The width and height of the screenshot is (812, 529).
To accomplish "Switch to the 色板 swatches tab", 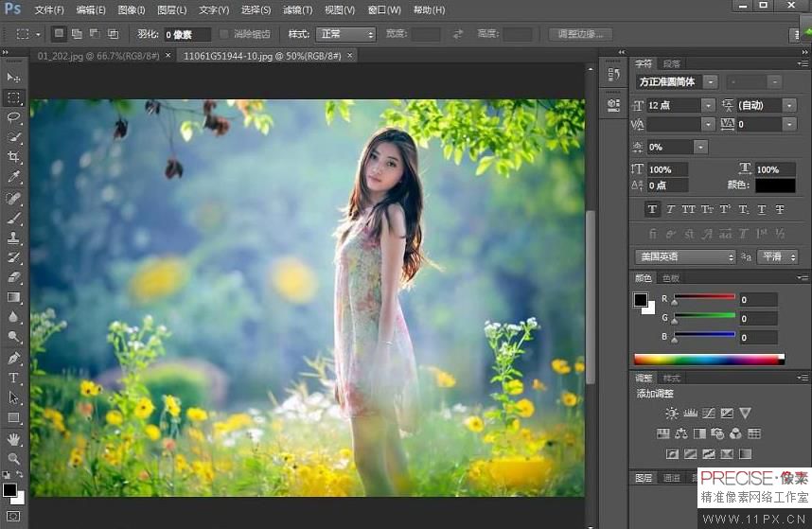I will coord(671,278).
